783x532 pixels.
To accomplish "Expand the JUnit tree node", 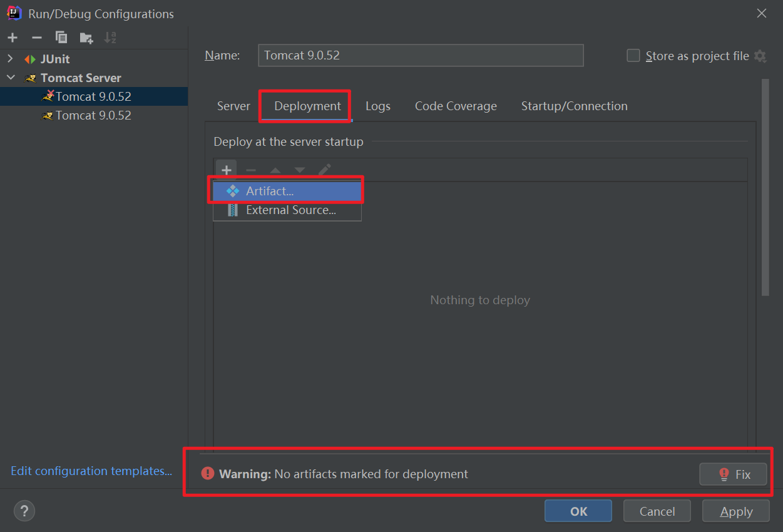I will click(x=10, y=59).
